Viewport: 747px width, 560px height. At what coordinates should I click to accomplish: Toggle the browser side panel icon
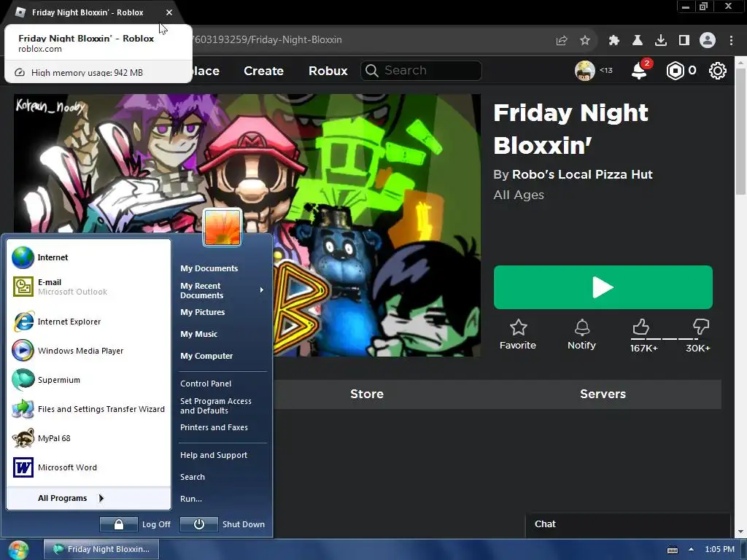pos(684,41)
